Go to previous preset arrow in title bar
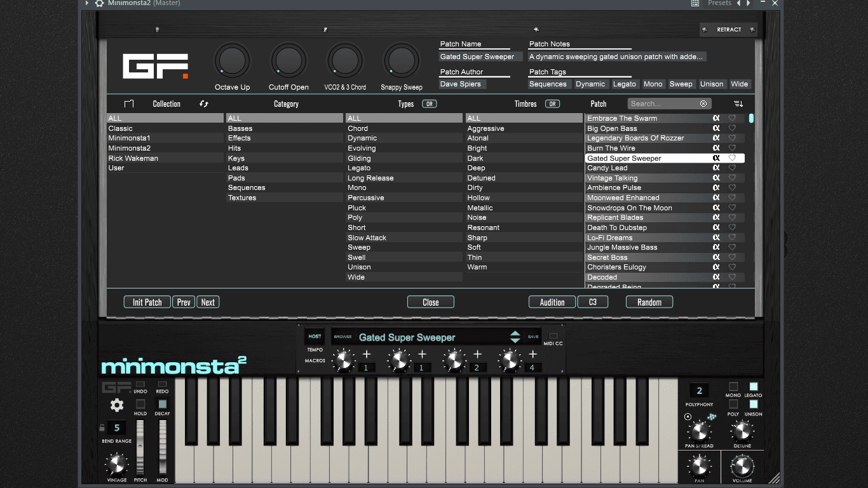The image size is (868, 488). click(x=739, y=3)
